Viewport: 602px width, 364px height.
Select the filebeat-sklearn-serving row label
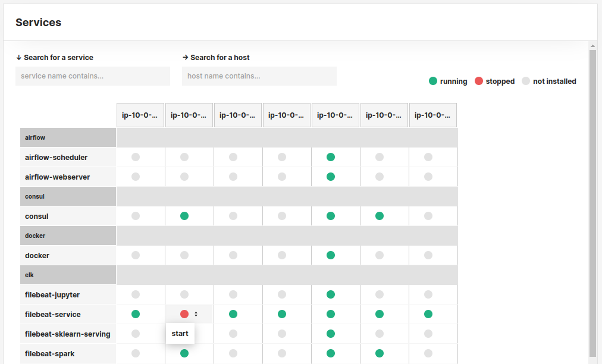pyautogui.click(x=68, y=334)
